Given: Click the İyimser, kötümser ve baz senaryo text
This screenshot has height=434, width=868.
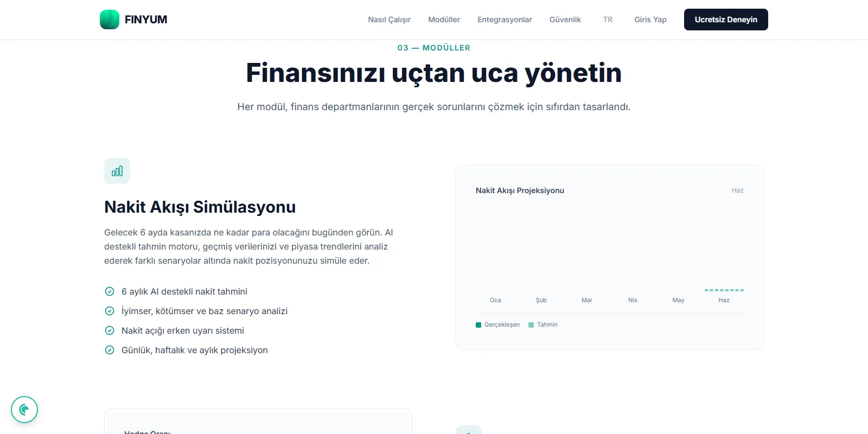Looking at the screenshot, I should coord(205,311).
